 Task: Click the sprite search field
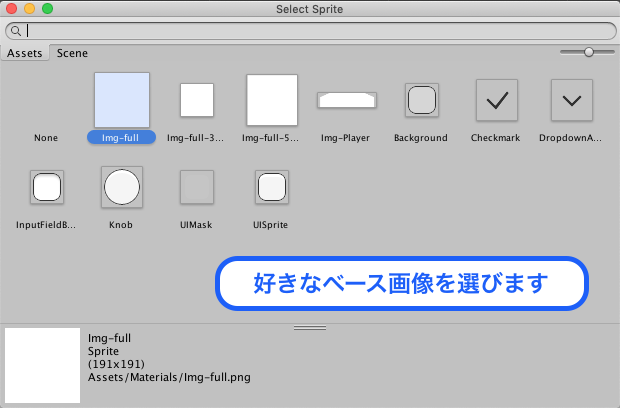315,31
